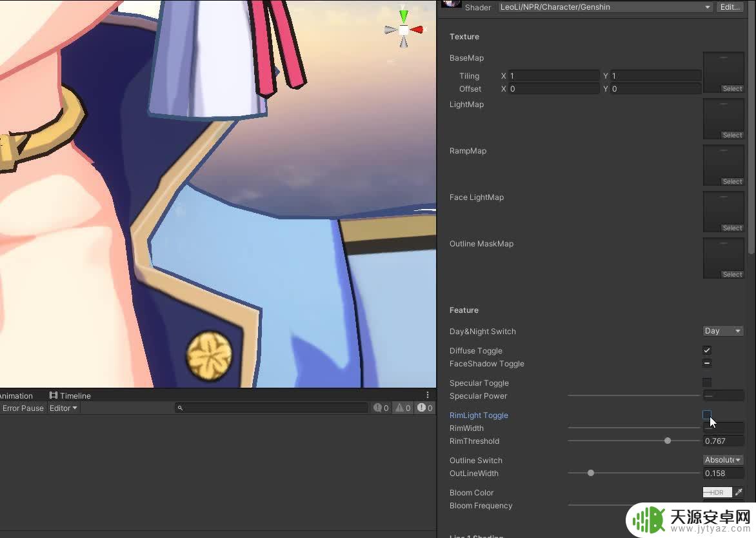Click the Texture section header
The height and width of the screenshot is (538, 756).
(x=464, y=36)
